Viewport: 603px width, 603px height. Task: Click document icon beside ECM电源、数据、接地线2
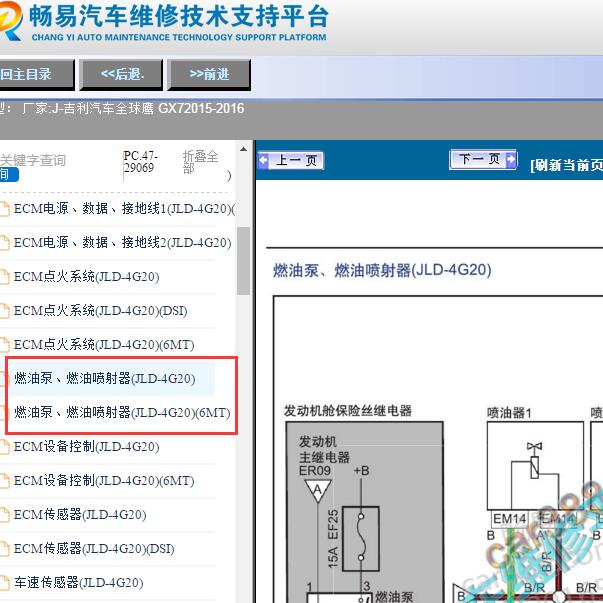[x=5, y=243]
